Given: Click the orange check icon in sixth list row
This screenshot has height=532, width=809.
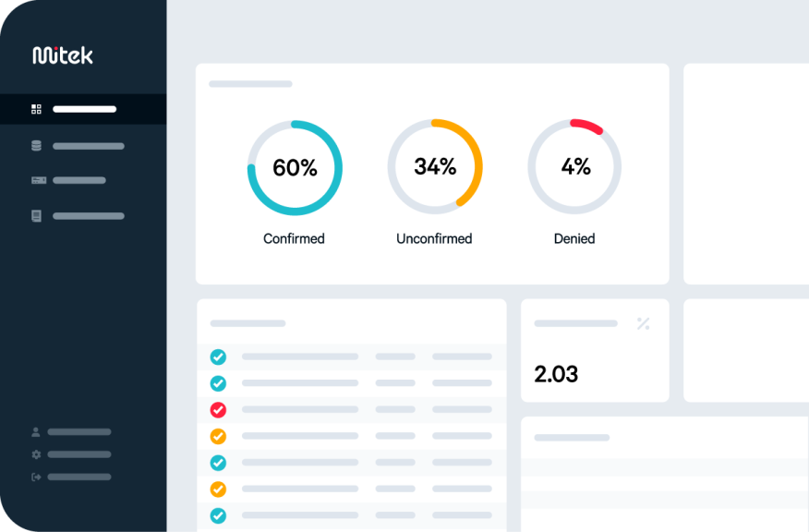Looking at the screenshot, I should click(x=218, y=489).
